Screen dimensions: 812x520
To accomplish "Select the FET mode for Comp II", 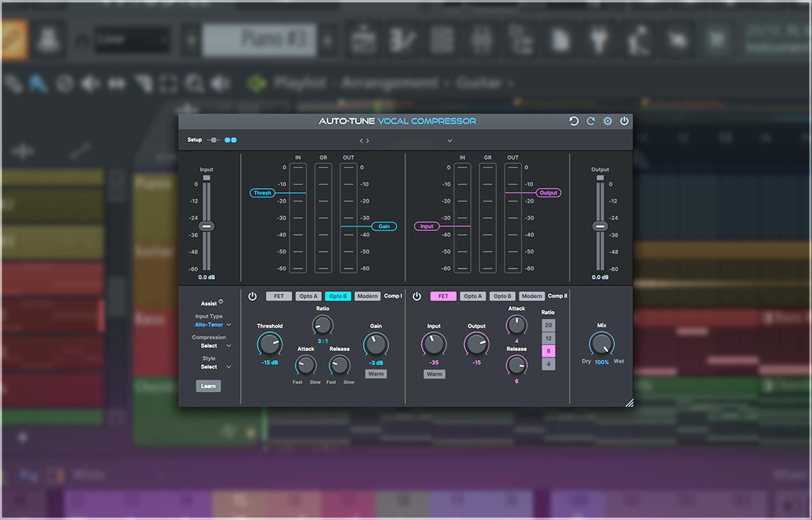I will tap(443, 296).
